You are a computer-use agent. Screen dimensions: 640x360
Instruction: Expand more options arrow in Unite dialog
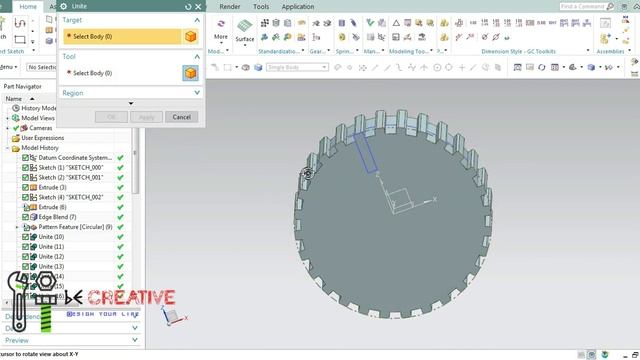[x=131, y=103]
